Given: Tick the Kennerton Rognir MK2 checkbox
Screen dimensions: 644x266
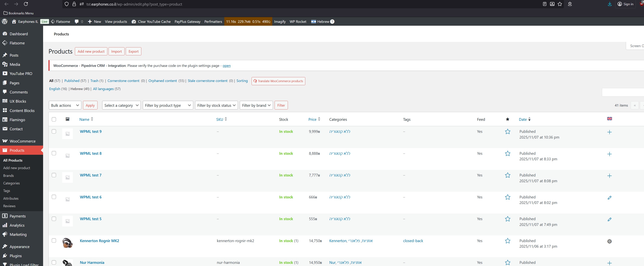Looking at the screenshot, I should click(x=54, y=240).
